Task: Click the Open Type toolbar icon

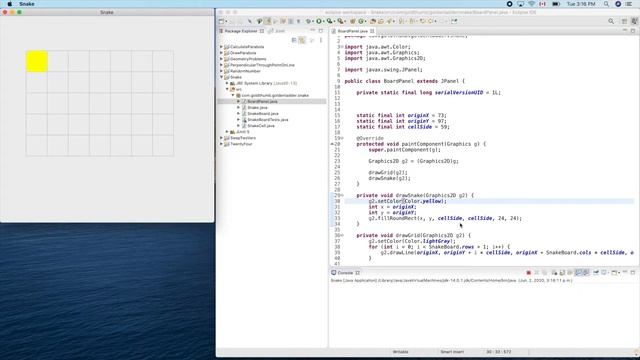Action: 372,21
